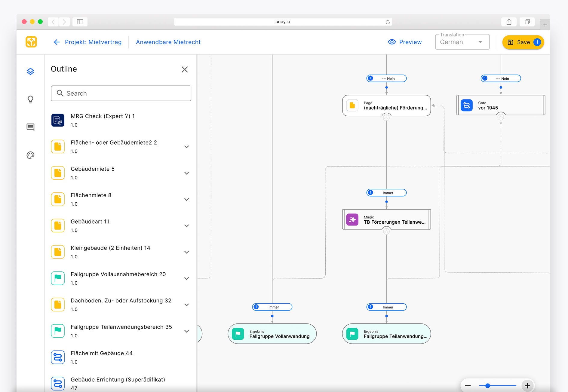Image resolution: width=568 pixels, height=392 pixels.
Task: Click the Save button
Action: point(523,42)
